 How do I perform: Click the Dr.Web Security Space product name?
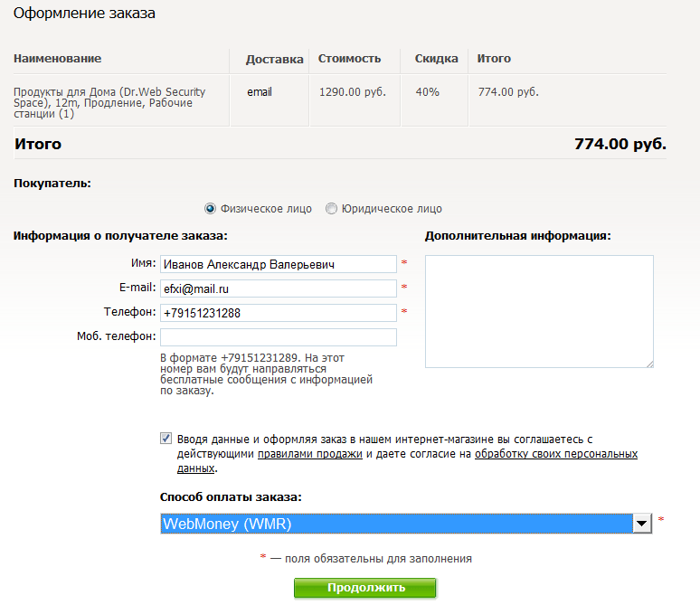click(109, 103)
